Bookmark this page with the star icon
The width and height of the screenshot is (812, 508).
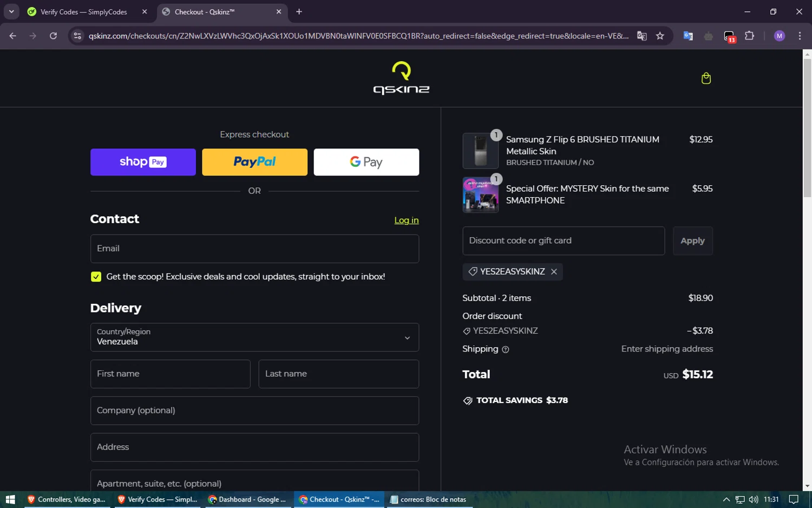point(660,36)
